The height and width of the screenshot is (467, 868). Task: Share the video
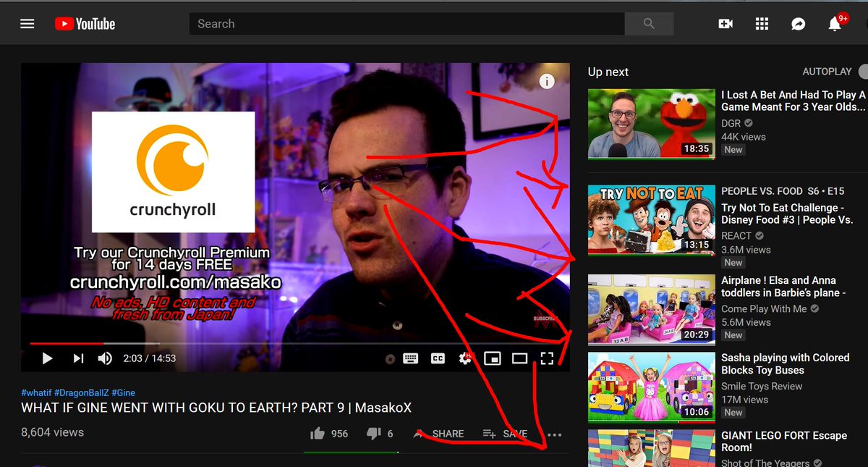(438, 434)
